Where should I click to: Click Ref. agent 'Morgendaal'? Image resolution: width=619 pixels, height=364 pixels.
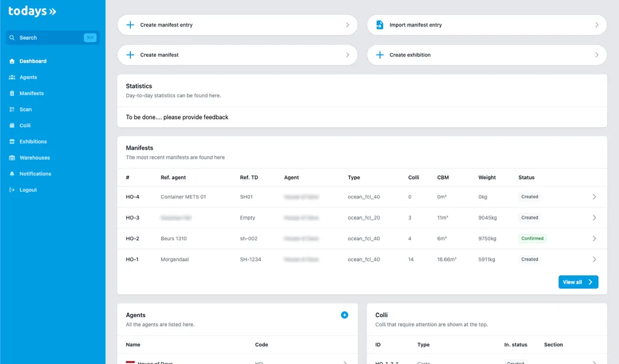tap(174, 259)
